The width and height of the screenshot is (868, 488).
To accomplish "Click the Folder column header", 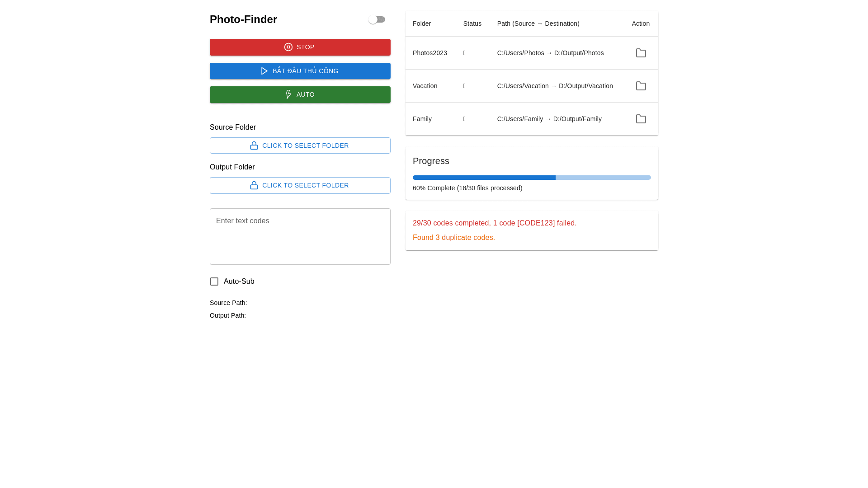I will [421, 23].
